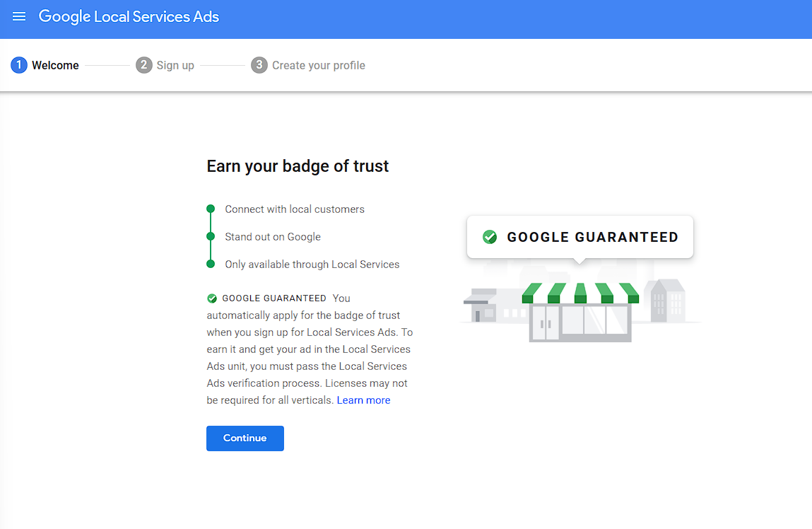Click the step 1 number circle
The width and height of the screenshot is (812, 529).
pyautogui.click(x=19, y=65)
